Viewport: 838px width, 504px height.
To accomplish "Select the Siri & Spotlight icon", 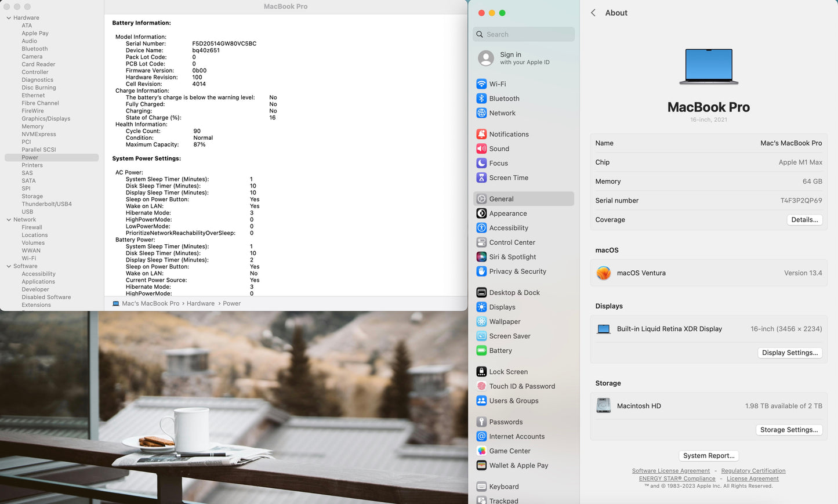I will pos(481,257).
